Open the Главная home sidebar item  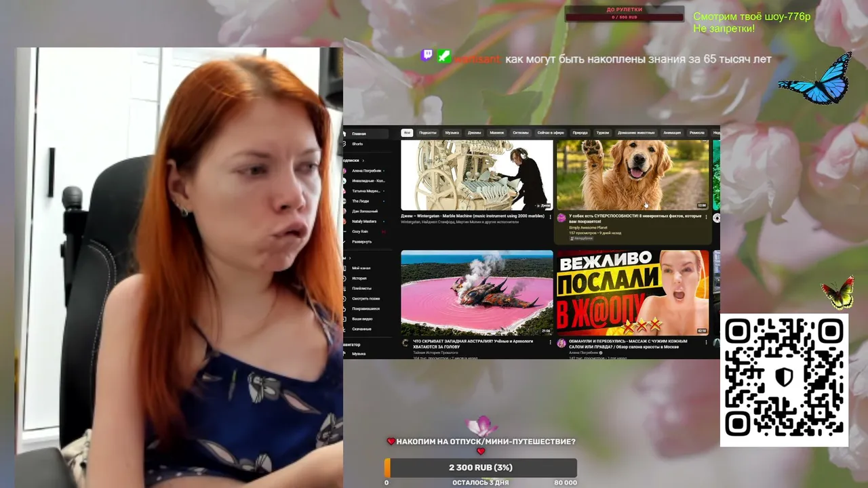(x=366, y=134)
